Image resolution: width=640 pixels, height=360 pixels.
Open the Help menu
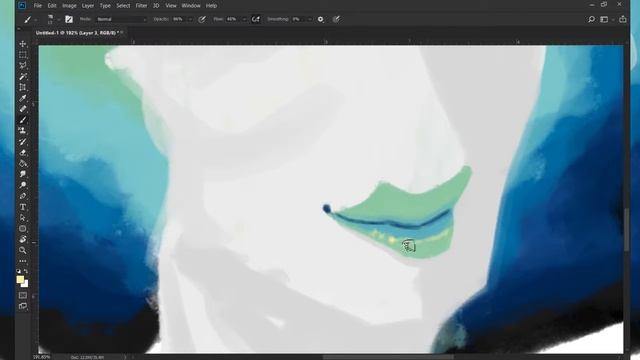click(x=211, y=6)
